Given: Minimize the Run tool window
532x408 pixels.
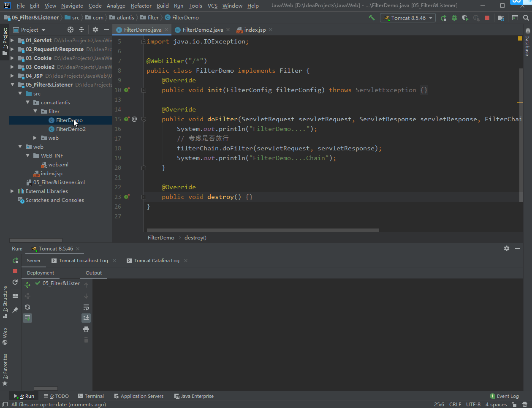Looking at the screenshot, I should click(518, 248).
